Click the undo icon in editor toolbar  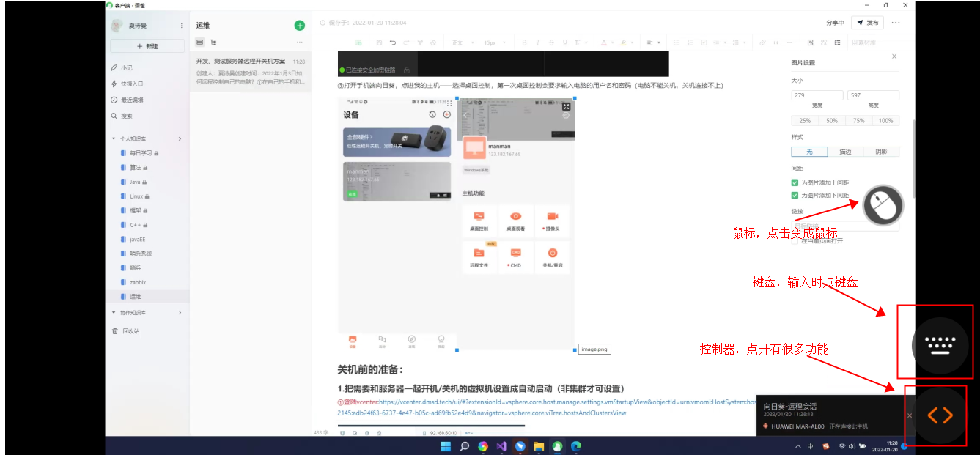click(x=393, y=42)
